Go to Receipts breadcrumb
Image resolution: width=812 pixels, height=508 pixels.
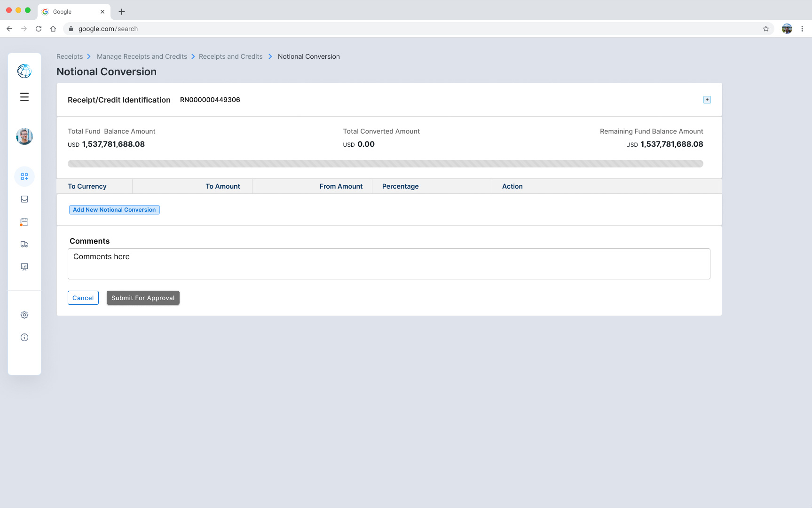[x=70, y=56]
